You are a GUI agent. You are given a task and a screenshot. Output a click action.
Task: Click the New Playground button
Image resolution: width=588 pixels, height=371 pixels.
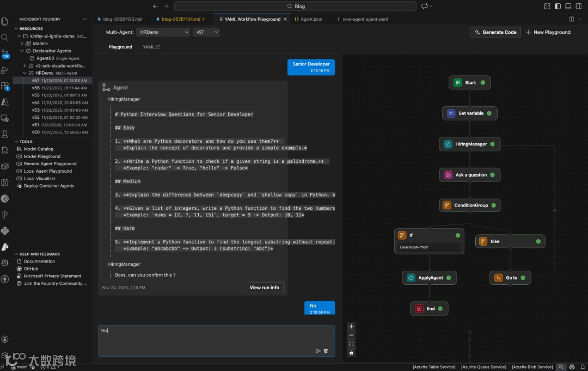(548, 32)
